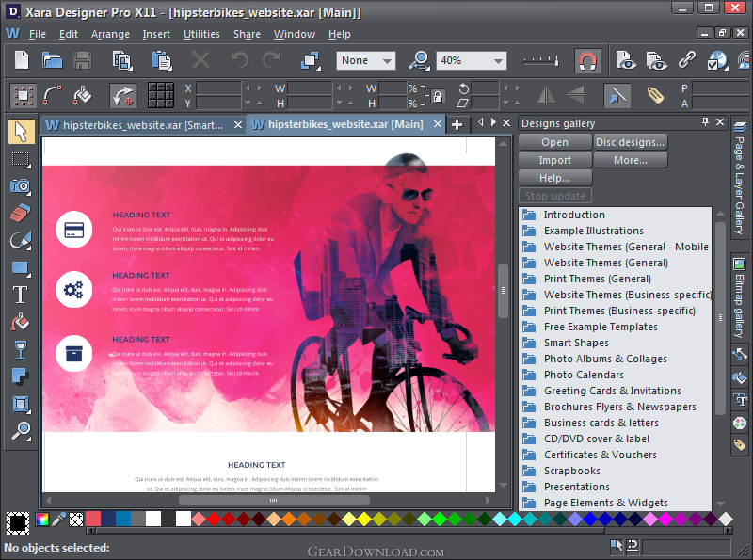Select the Eraser tool
753x560 pixels.
point(21,213)
